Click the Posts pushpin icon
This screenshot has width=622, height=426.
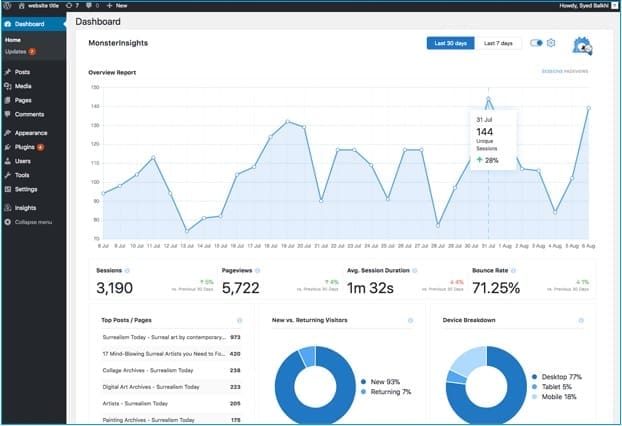click(8, 72)
